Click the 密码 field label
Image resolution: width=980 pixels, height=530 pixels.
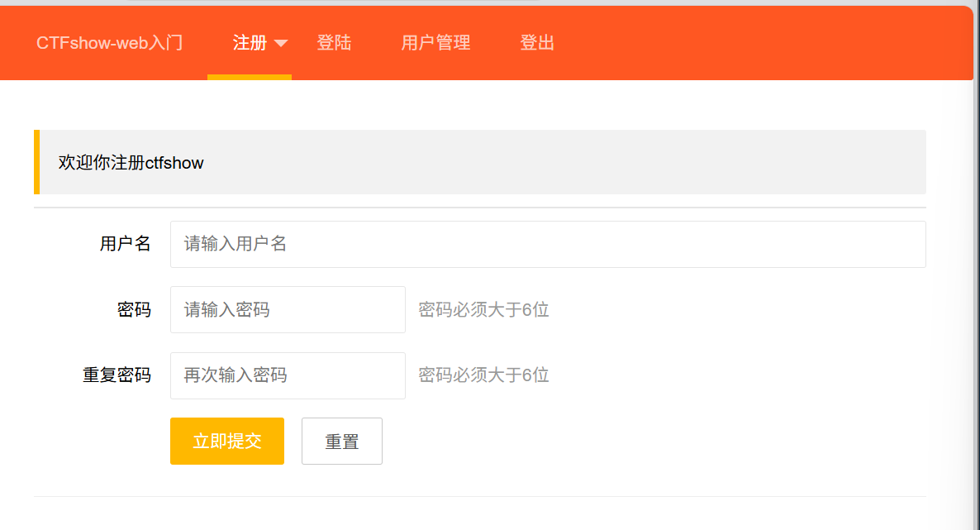(134, 310)
